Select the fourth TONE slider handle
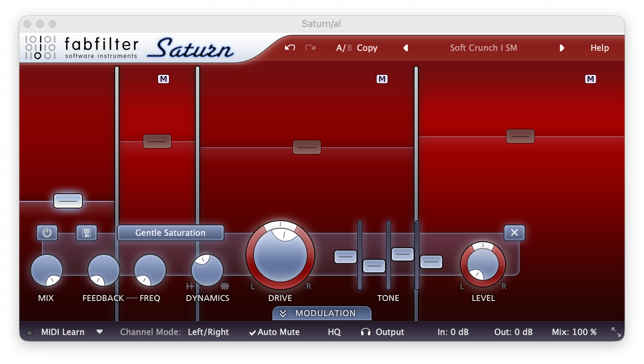Viewport: 644px width, 364px height. (431, 262)
